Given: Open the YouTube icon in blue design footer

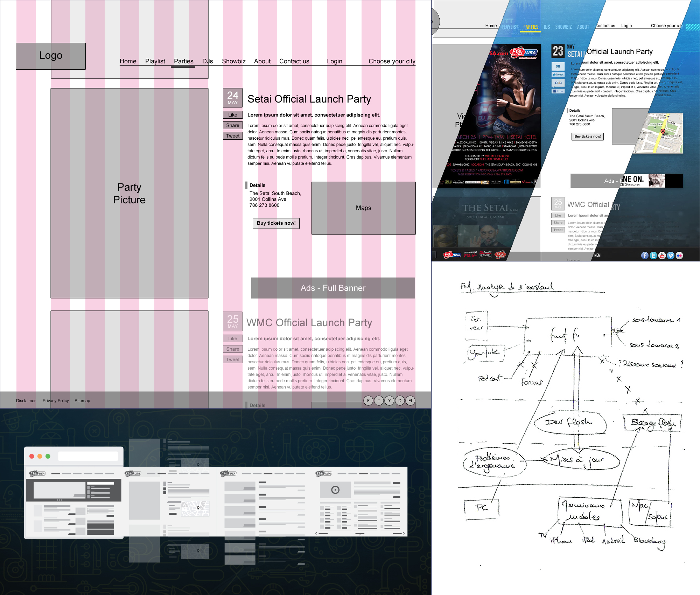Looking at the screenshot, I should pos(662,255).
